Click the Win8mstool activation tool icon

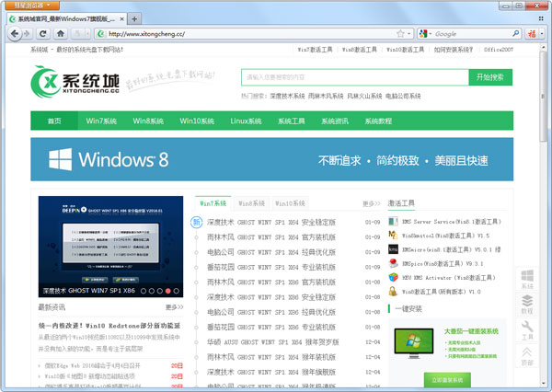(393, 236)
